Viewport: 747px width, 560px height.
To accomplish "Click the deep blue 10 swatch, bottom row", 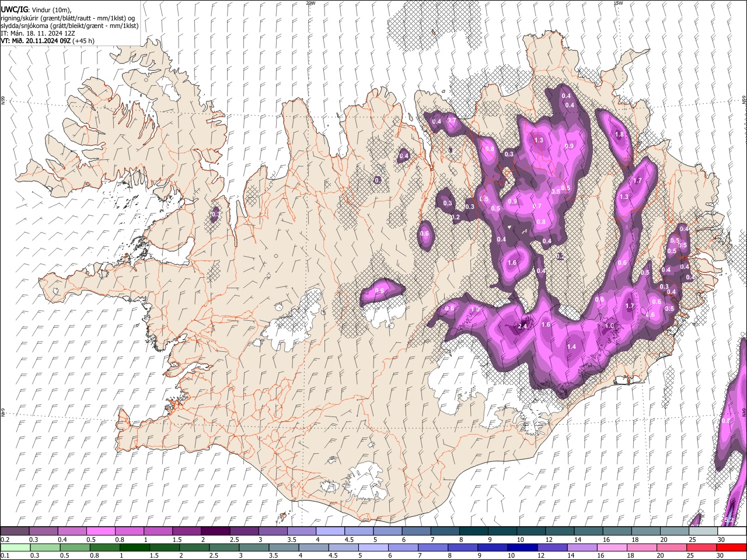I will click(x=522, y=547).
